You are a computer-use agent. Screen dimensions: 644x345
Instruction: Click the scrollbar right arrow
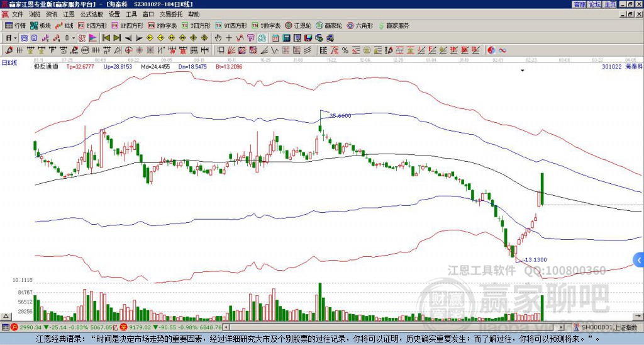pyautogui.click(x=562, y=327)
